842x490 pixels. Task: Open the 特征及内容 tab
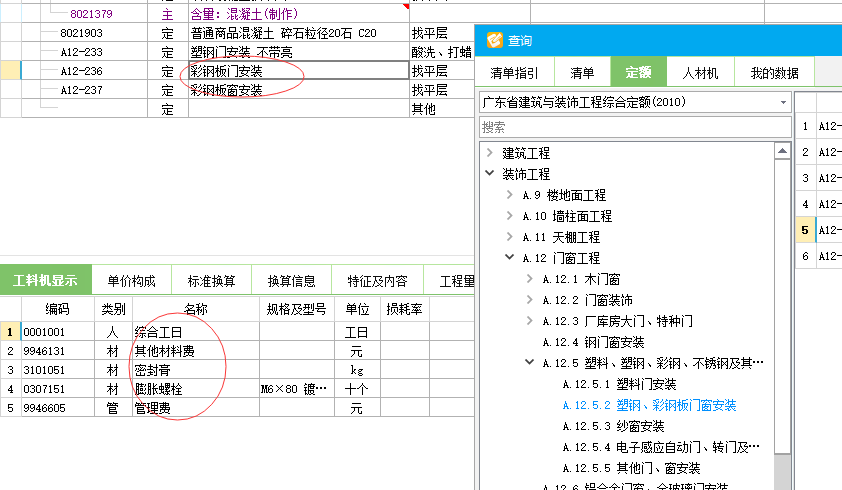click(x=378, y=281)
